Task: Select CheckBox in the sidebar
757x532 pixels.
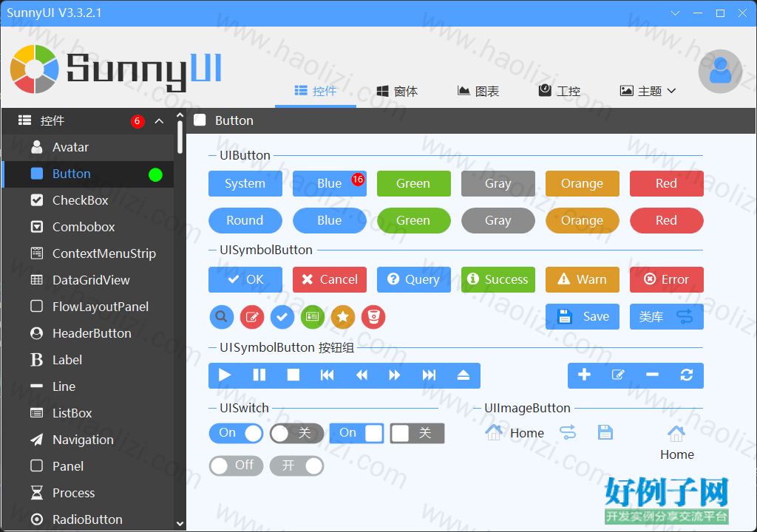Action: (x=88, y=200)
